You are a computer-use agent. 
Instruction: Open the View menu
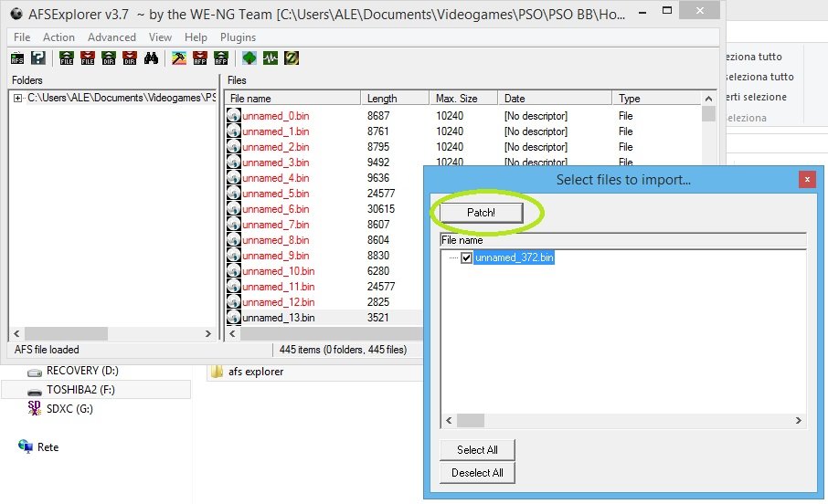pos(160,37)
